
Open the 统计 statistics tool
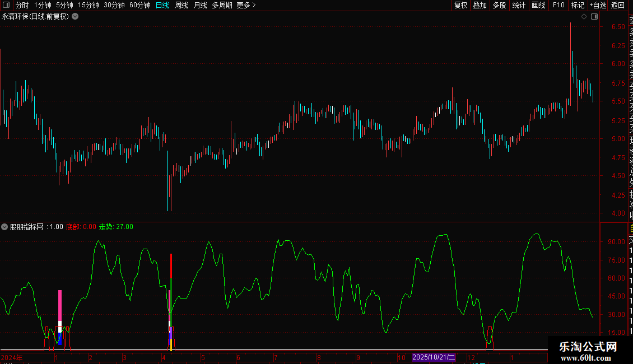pos(519,5)
